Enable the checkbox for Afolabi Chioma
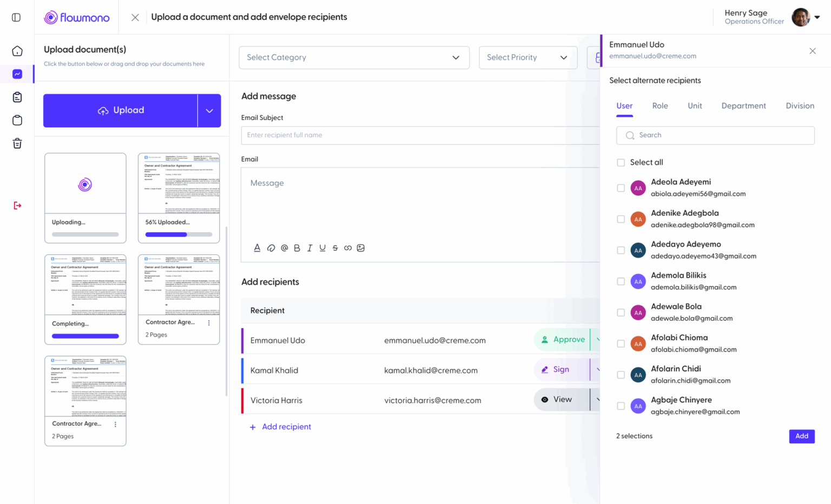Screen dimensions: 831x504 tap(621, 343)
